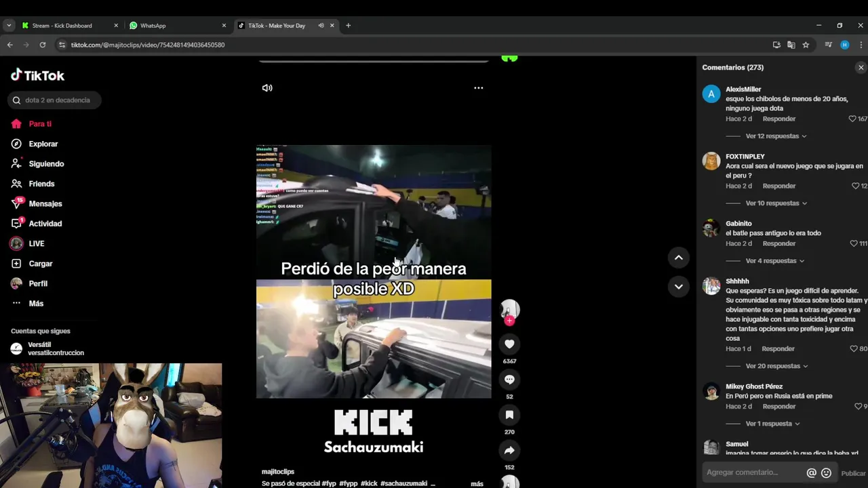
Task: Go to previous video with up arrow
Action: [678, 258]
